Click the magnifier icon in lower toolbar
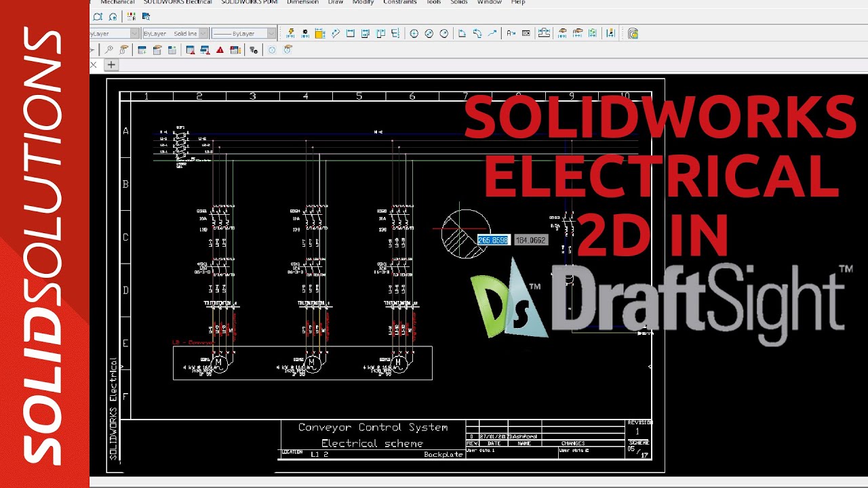 click(108, 49)
